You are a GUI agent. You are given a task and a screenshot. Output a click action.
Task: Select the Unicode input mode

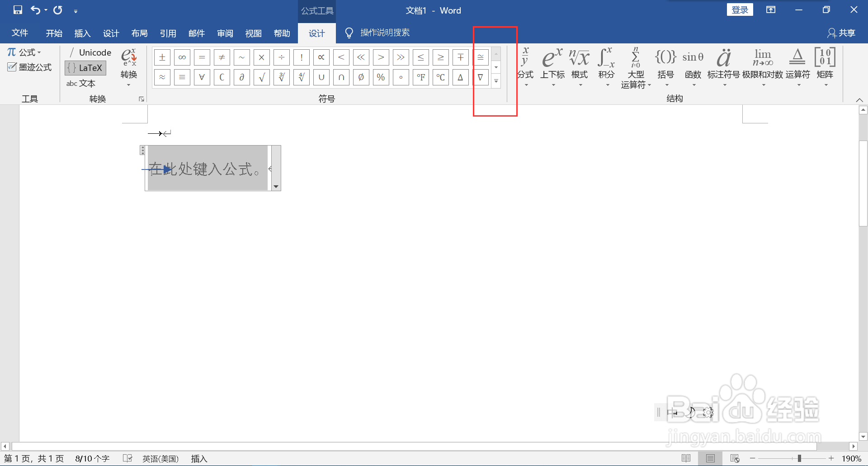[90, 52]
